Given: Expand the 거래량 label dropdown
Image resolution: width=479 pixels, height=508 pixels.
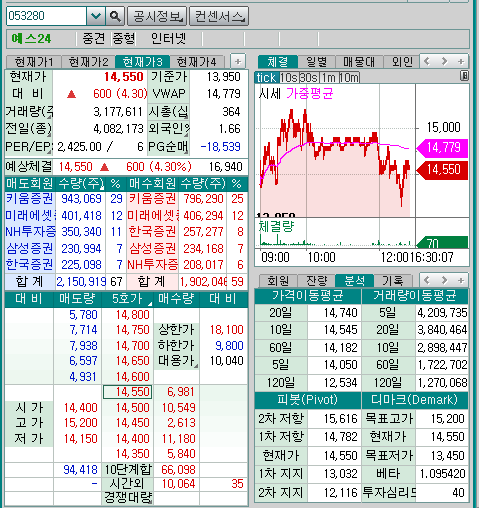Looking at the screenshot, I should pos(50,117).
